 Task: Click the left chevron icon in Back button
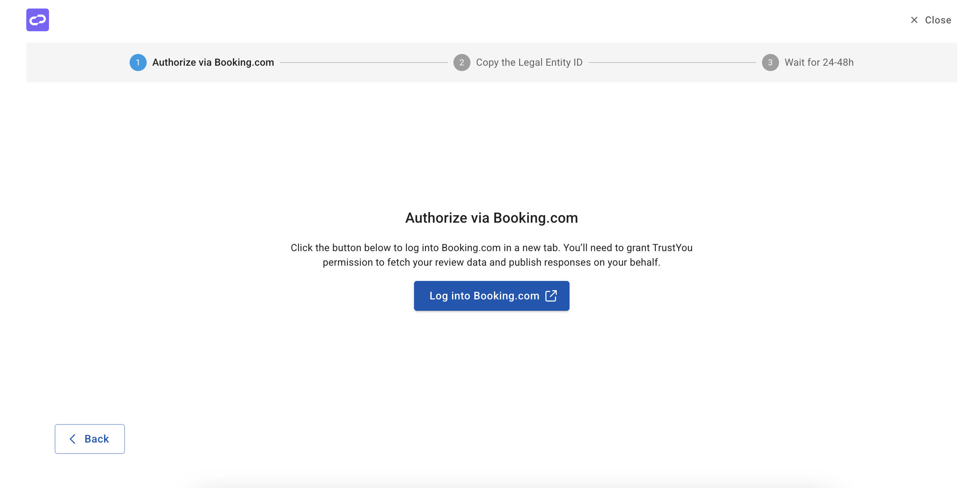coord(72,439)
